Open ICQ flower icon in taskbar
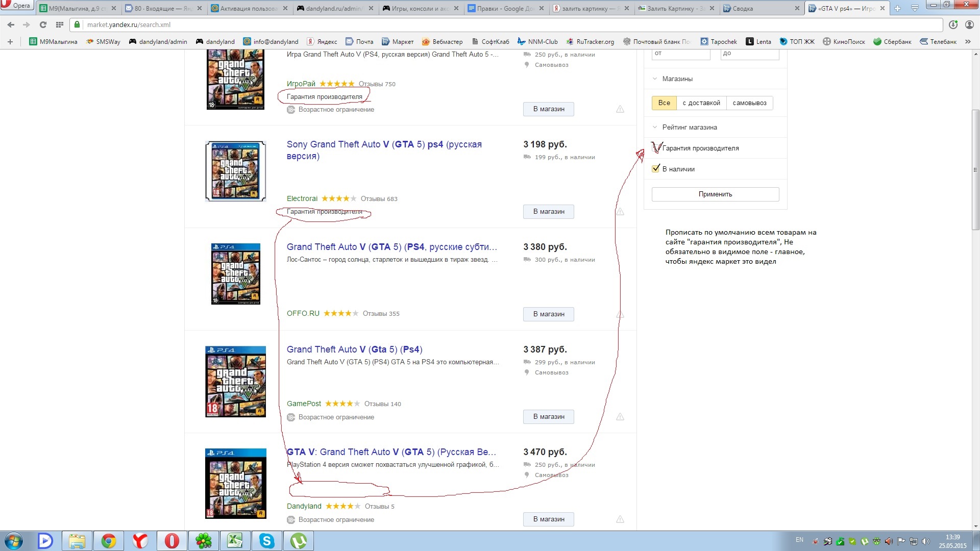The height and width of the screenshot is (551, 980). [x=204, y=541]
